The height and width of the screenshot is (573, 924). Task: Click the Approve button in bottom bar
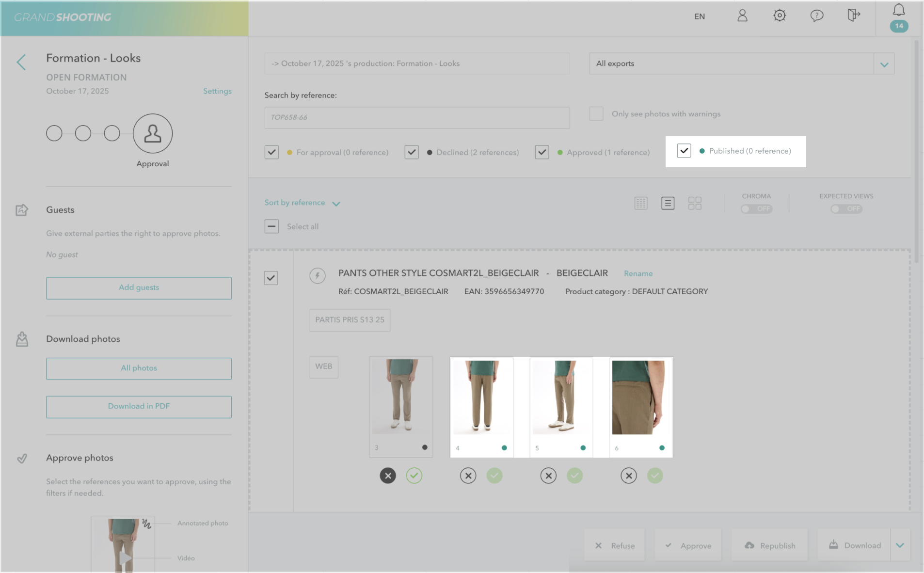[x=688, y=545]
